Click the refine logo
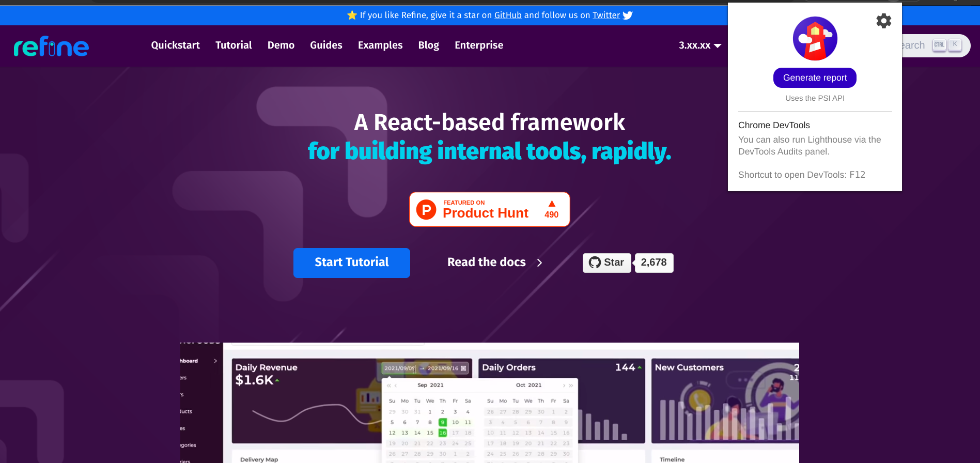980x463 pixels. (x=51, y=46)
